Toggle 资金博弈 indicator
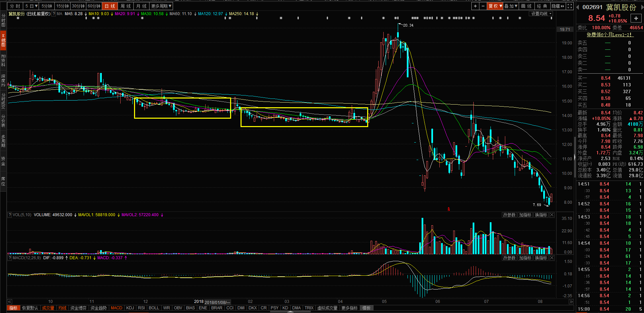 click(78, 308)
